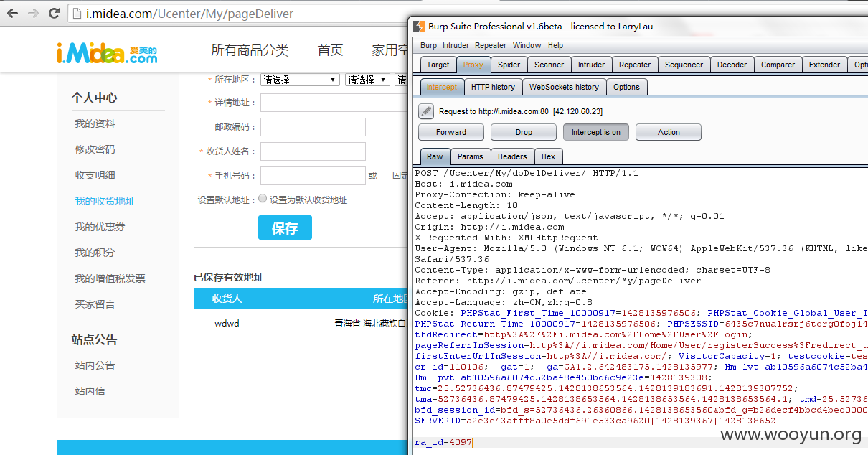Switch to the Repeater tool tab
Image resolution: width=868 pixels, height=455 pixels.
[x=635, y=65]
